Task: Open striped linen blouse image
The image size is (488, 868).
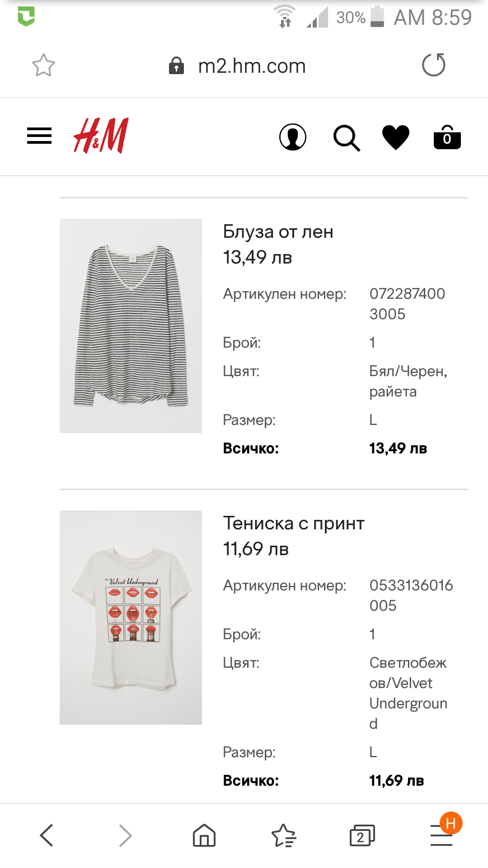Action: 131,325
